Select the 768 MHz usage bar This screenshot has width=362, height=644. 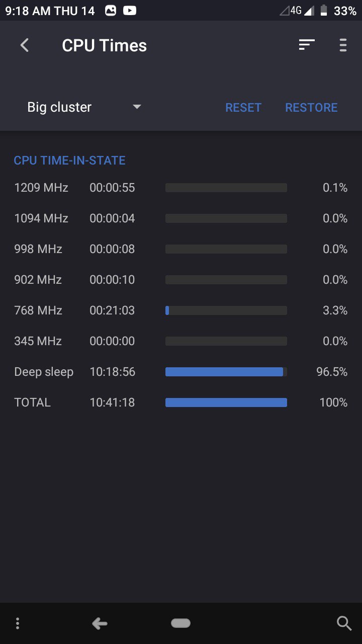click(226, 310)
